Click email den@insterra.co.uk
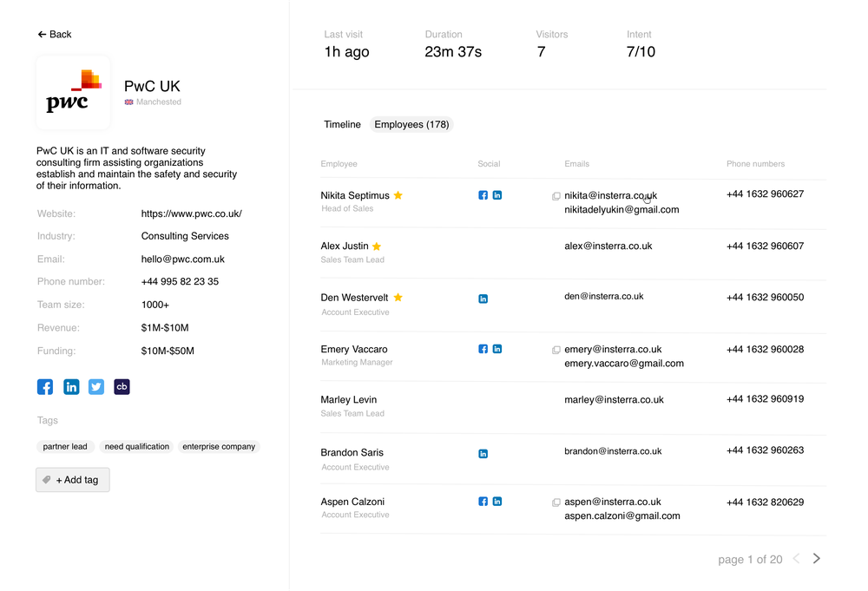The width and height of the screenshot is (868, 591). point(604,296)
